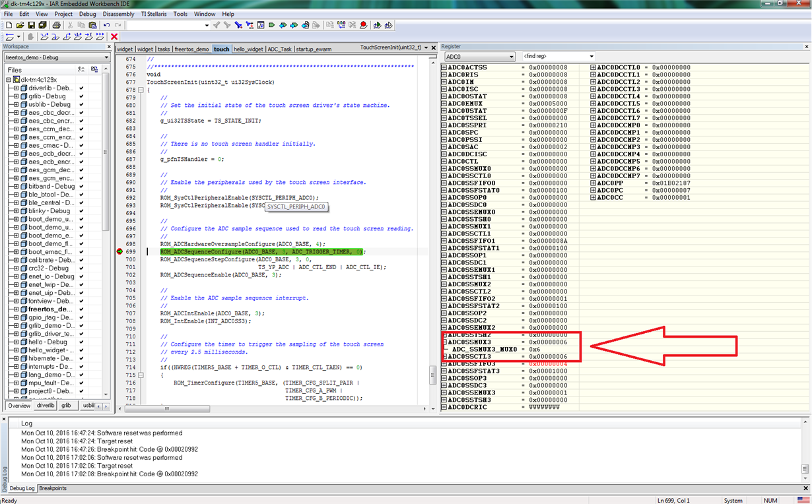Screen dimensions: 812x504
Task: Select the freertos_de... project in workspace tree
Action: click(50, 309)
